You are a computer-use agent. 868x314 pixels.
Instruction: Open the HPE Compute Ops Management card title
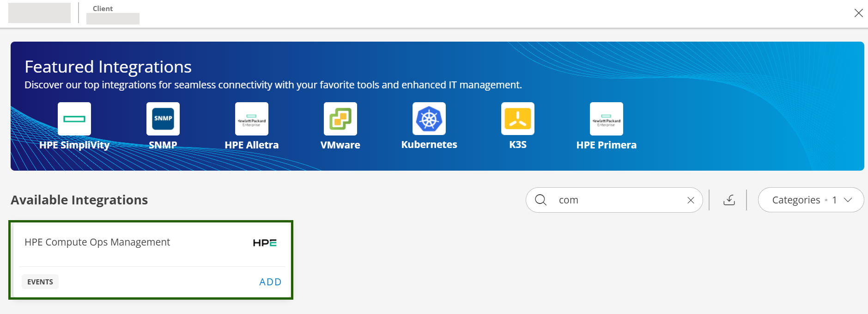click(97, 242)
